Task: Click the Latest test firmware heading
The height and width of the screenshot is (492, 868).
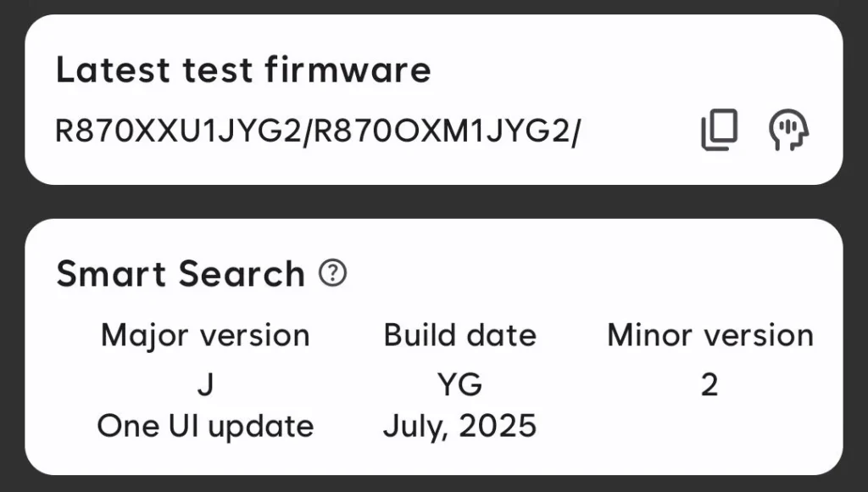Action: click(x=243, y=70)
